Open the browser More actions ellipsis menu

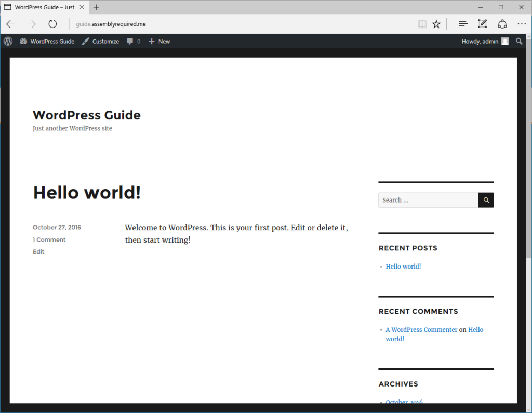click(x=522, y=24)
